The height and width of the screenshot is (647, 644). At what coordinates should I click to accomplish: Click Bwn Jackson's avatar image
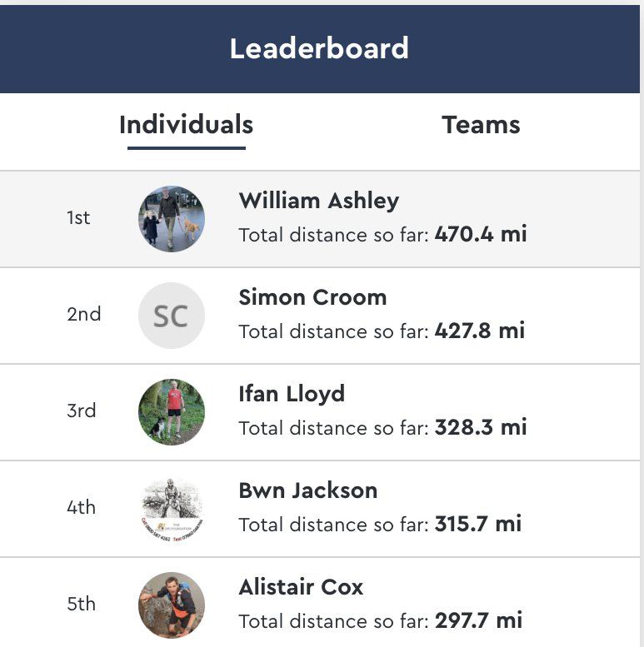[x=171, y=509]
